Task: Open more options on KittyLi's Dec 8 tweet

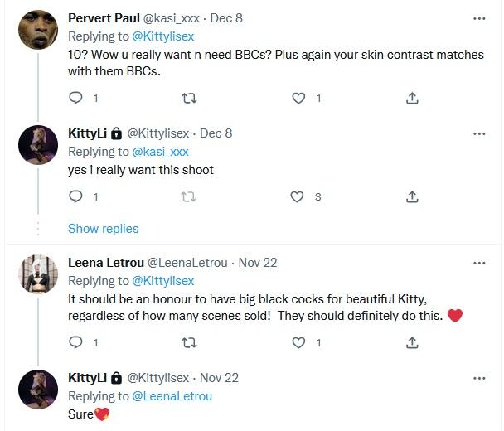Action: [x=479, y=133]
